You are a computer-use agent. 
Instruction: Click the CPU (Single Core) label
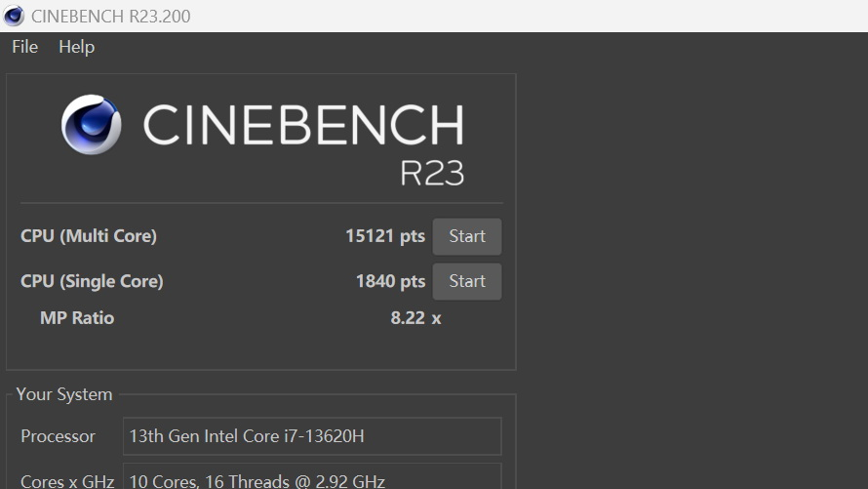(92, 281)
